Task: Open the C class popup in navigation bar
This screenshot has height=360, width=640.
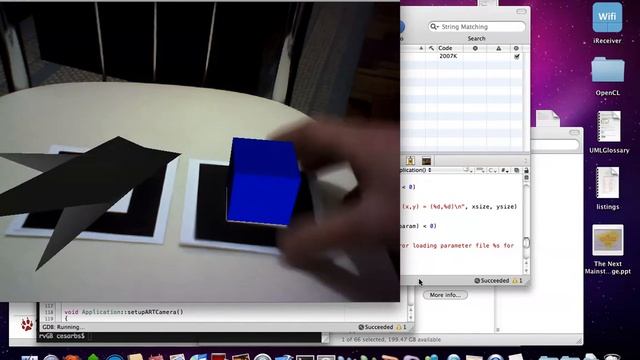Action: (x=492, y=170)
